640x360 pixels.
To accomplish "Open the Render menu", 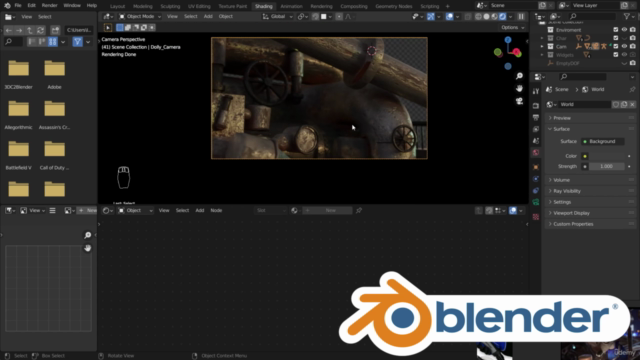I will (x=49, y=6).
